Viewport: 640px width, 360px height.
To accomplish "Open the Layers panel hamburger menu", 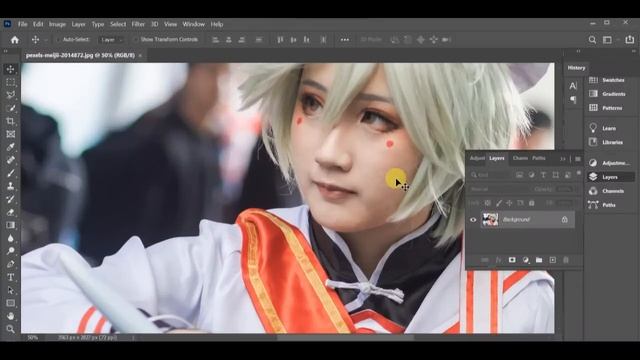I will coord(578,159).
